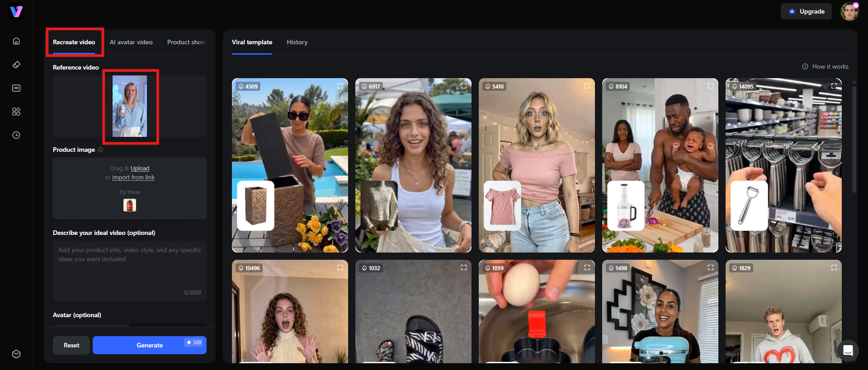Open the Product show tab
Screen dimensions: 868x370
click(x=186, y=42)
